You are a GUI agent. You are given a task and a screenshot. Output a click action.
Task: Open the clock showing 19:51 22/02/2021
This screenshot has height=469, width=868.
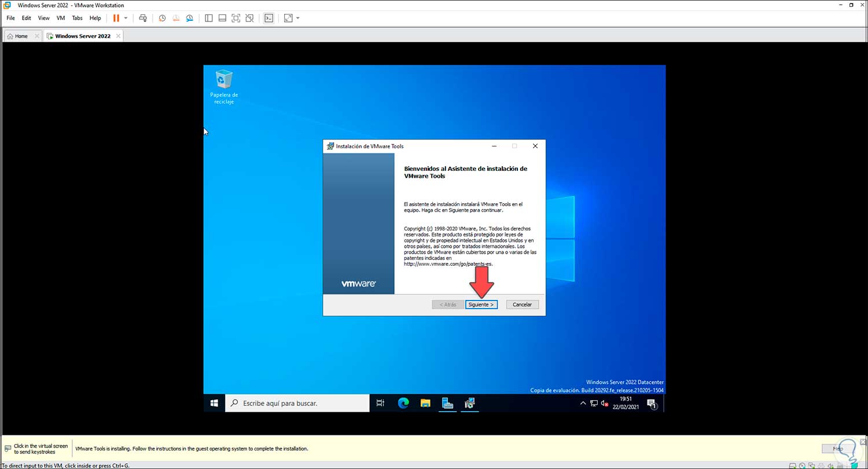[x=626, y=403]
